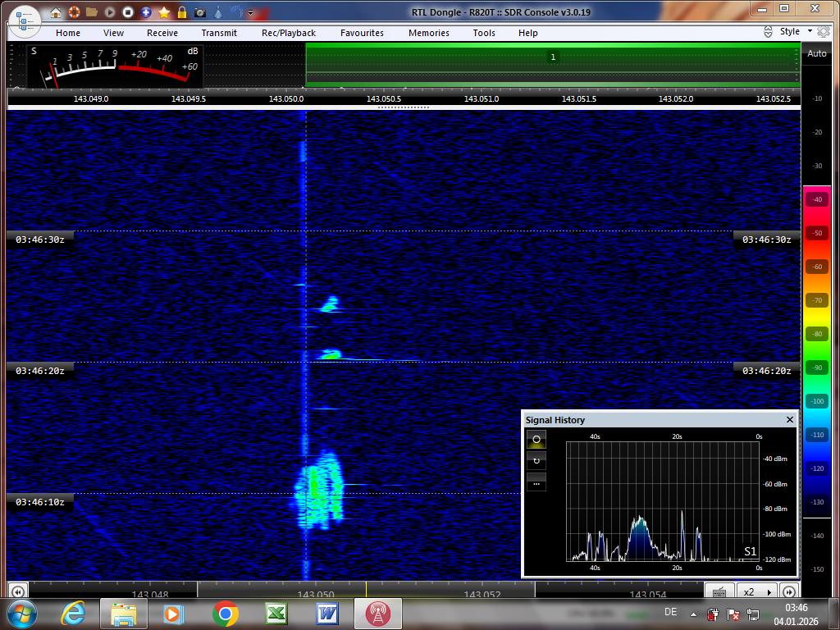Open the Windows Start menu
Viewport: 840px width, 630px height.
(x=21, y=614)
